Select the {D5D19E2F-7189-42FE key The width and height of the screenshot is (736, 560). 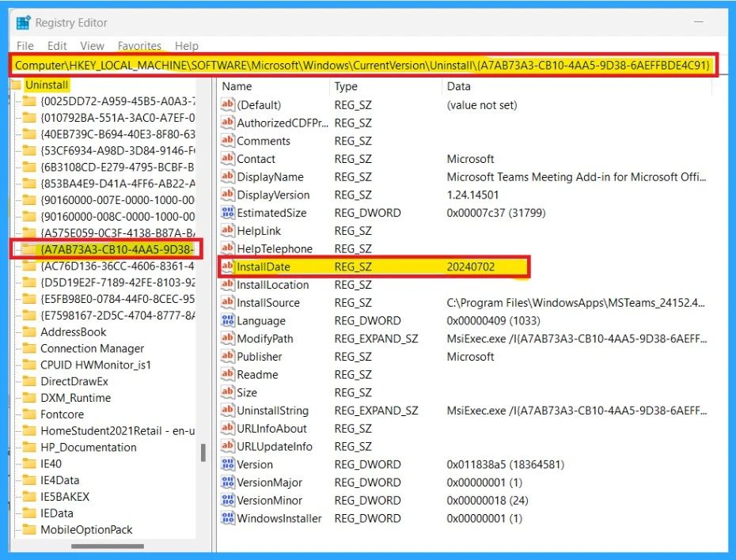[117, 282]
